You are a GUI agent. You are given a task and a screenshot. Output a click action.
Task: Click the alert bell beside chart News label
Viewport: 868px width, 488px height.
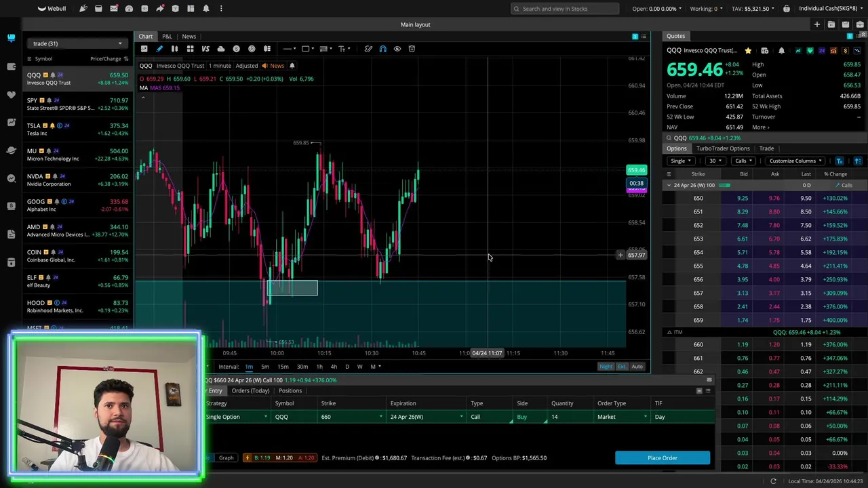(292, 66)
